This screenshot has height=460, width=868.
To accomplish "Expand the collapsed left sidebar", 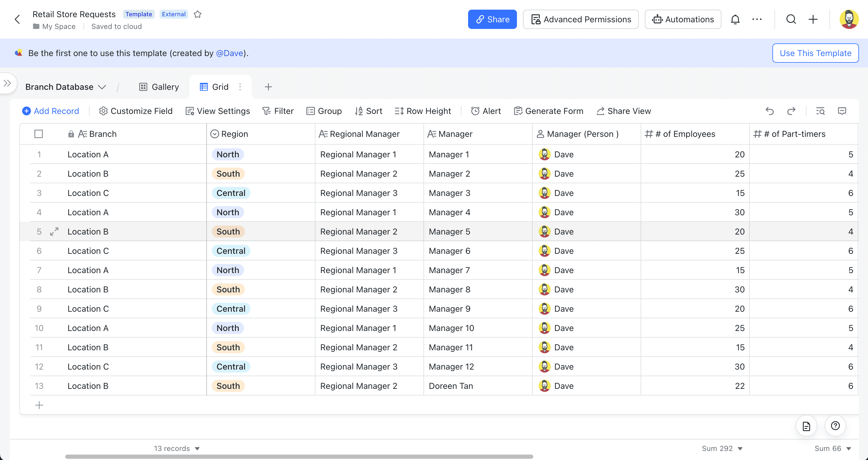I will 8,83.
